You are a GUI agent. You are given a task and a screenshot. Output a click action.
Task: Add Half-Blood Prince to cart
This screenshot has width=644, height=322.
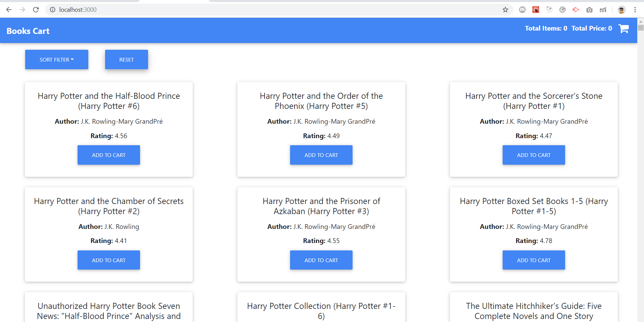(109, 155)
